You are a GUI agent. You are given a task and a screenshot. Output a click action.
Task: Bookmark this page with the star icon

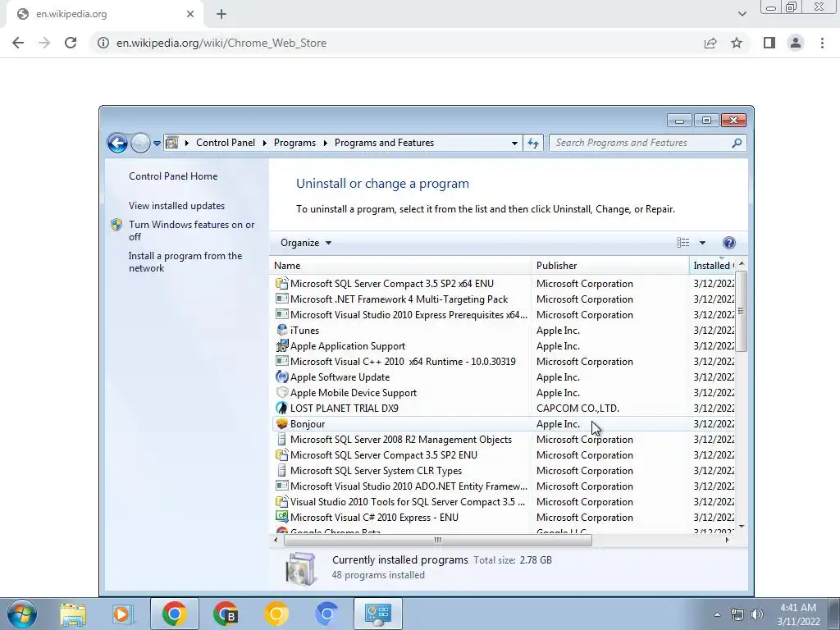(737, 43)
